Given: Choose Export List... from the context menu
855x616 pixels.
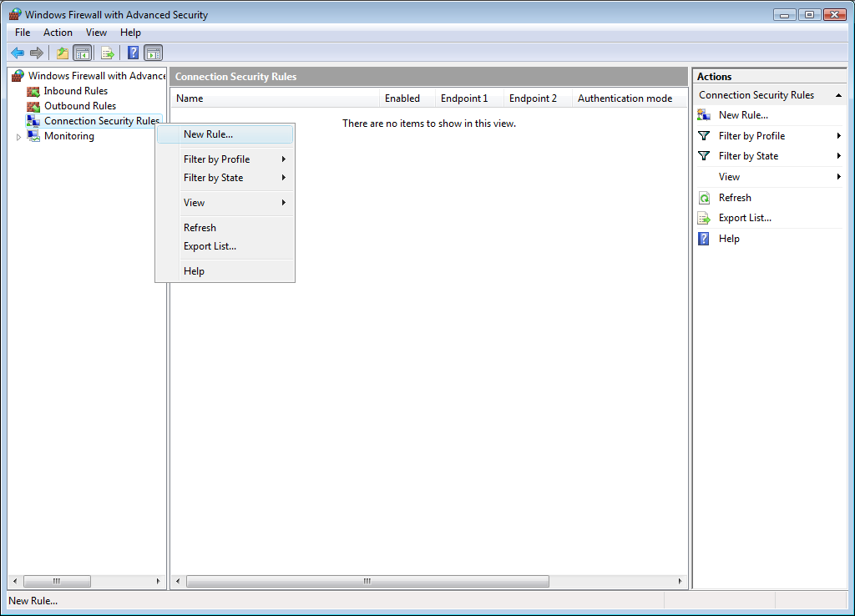Looking at the screenshot, I should pos(225,246).
